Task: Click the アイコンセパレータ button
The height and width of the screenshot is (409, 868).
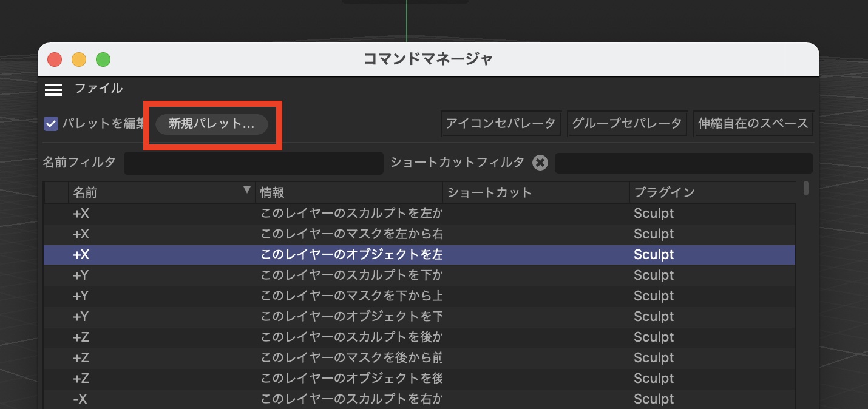Action: click(x=500, y=124)
